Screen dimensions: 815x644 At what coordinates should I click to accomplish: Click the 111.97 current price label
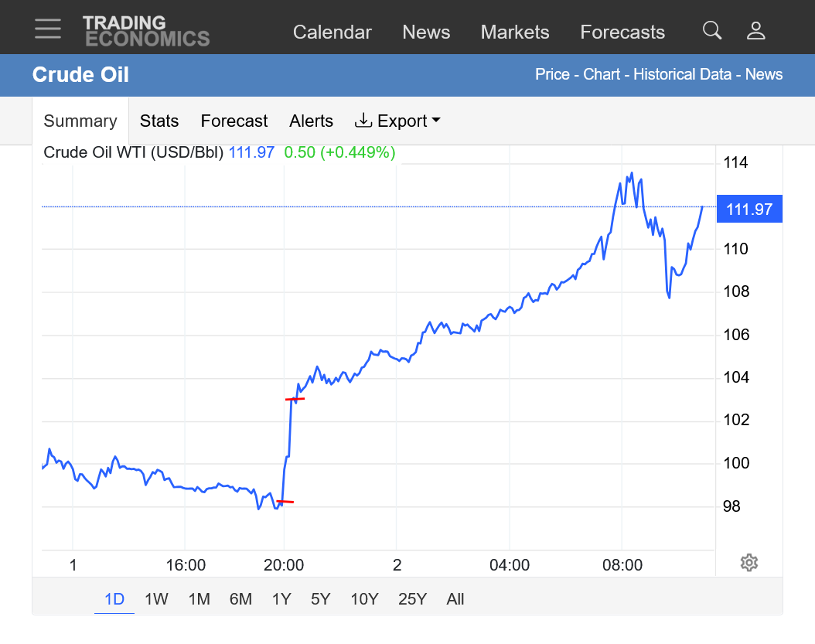[x=749, y=209]
